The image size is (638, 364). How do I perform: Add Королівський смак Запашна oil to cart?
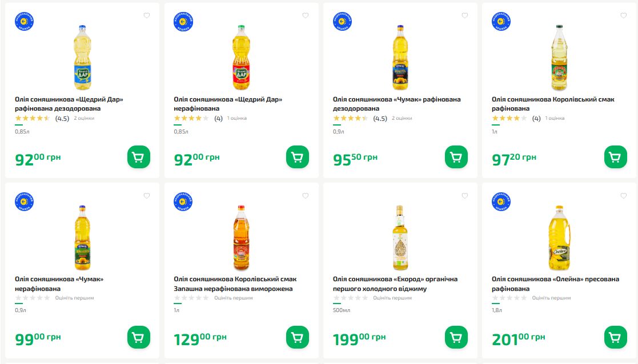pyautogui.click(x=297, y=337)
